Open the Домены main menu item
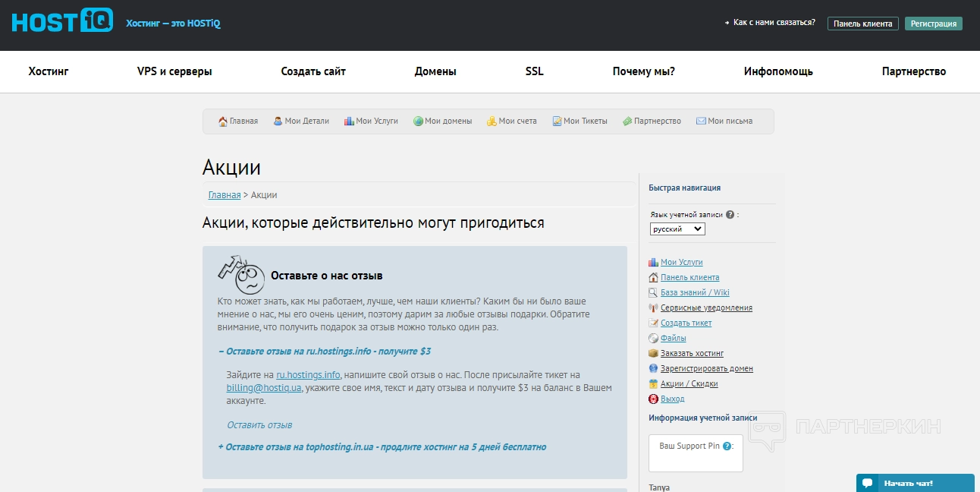Screen dimensions: 980x492 pos(435,71)
